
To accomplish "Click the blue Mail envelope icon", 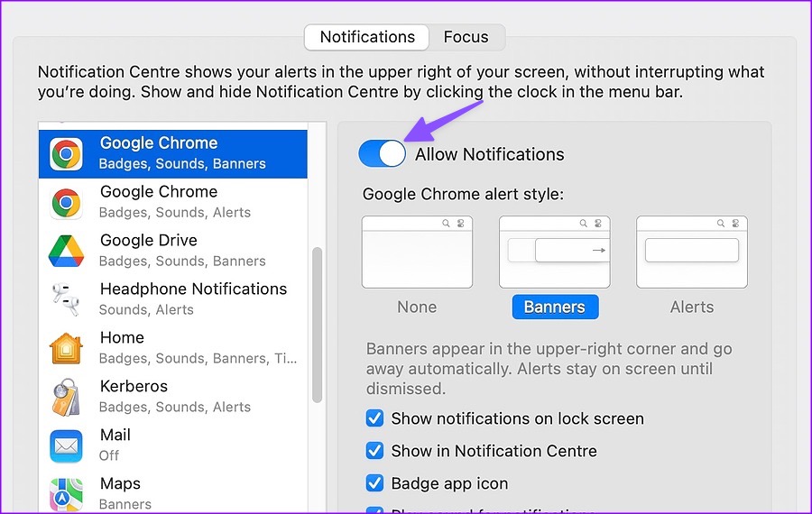I will [66, 445].
